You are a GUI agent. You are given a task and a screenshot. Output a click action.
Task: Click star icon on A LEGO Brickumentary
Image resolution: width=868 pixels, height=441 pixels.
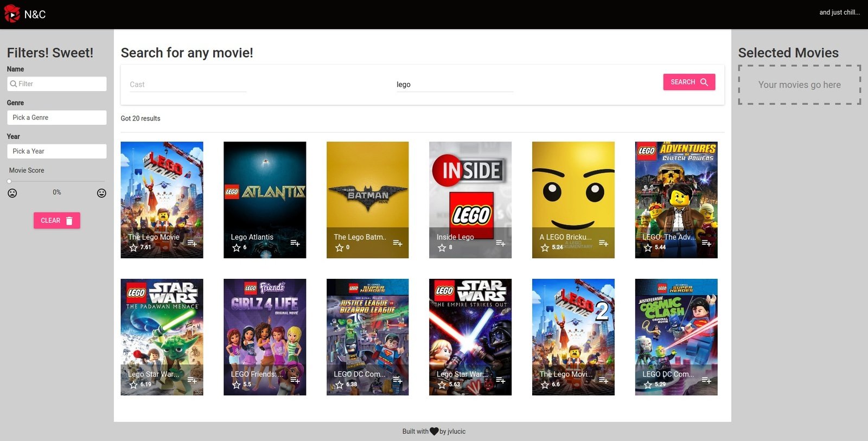pos(545,247)
